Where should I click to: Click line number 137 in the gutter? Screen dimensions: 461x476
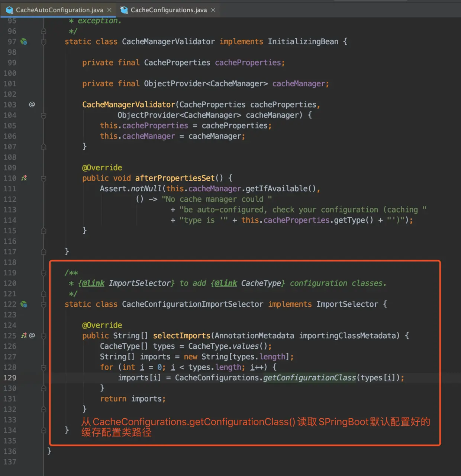click(x=10, y=462)
